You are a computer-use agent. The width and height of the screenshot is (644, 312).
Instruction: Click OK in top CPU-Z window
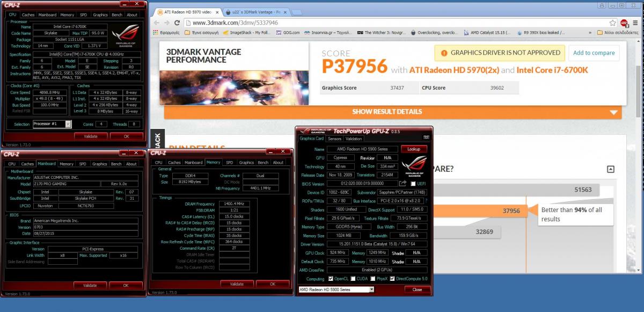coord(127,136)
